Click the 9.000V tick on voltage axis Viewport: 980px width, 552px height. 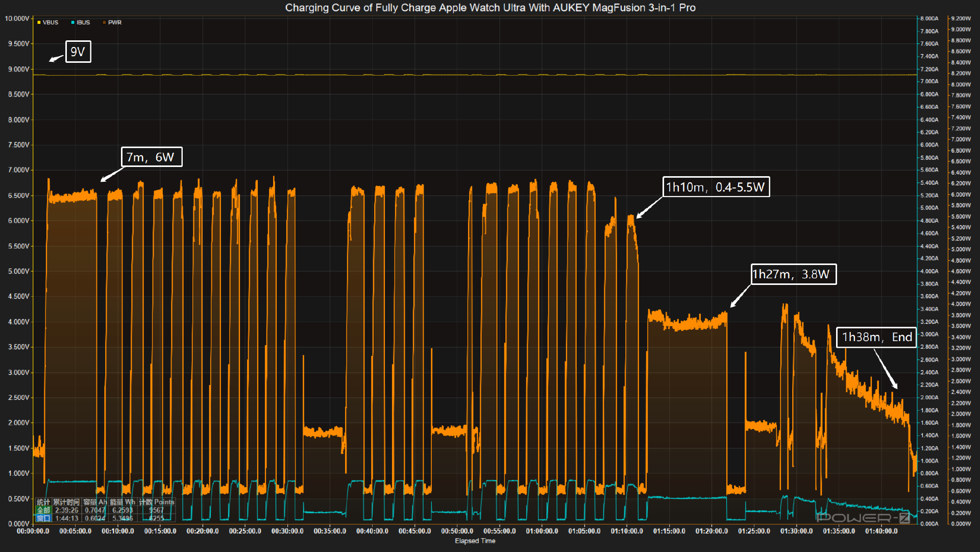coord(18,69)
